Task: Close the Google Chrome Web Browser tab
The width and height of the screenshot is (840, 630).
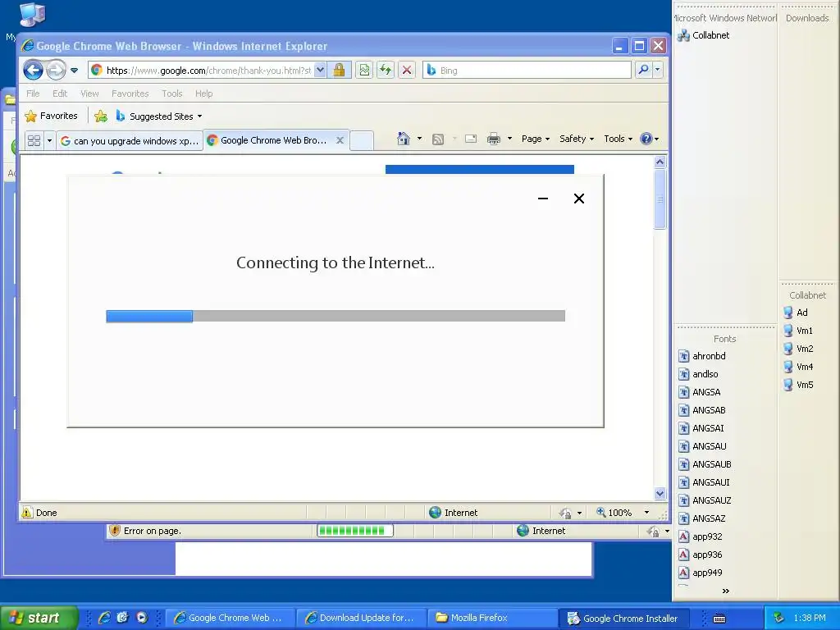Action: (340, 140)
